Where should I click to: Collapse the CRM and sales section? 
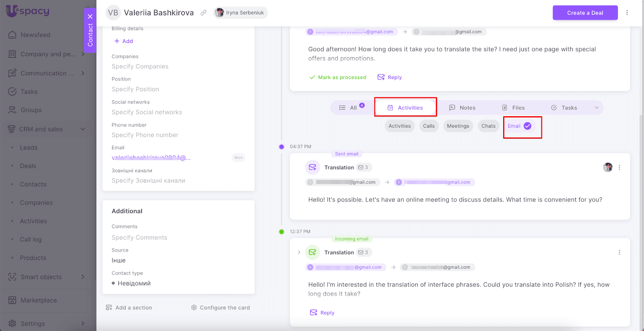coord(83,129)
